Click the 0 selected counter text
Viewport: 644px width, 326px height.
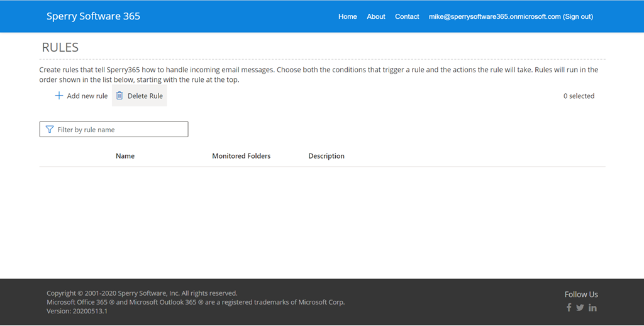point(579,96)
